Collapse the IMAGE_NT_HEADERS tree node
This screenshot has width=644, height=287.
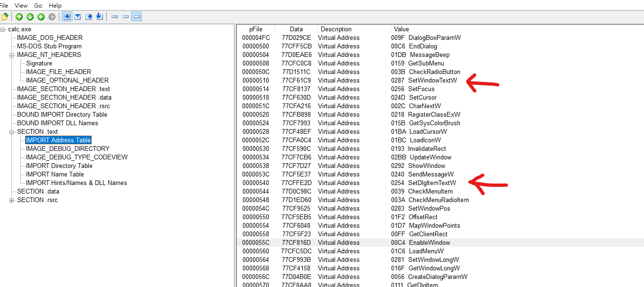(x=12, y=55)
